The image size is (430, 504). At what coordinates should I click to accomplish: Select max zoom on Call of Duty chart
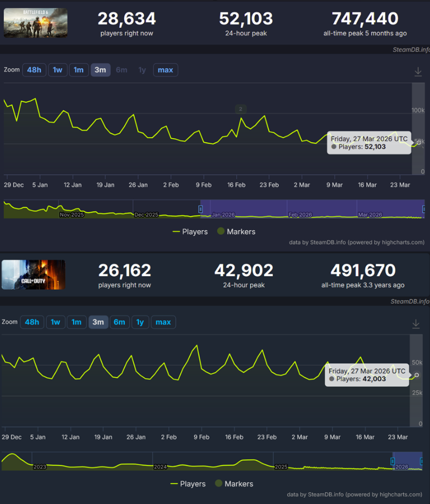click(163, 322)
